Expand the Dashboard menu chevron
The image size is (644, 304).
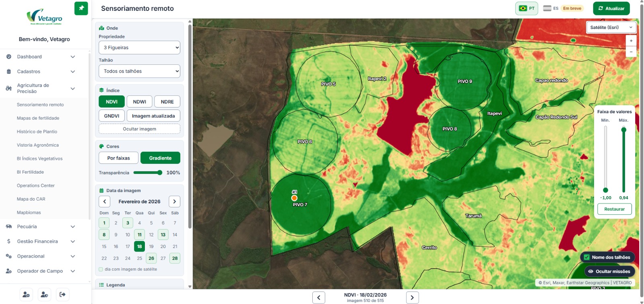73,57
